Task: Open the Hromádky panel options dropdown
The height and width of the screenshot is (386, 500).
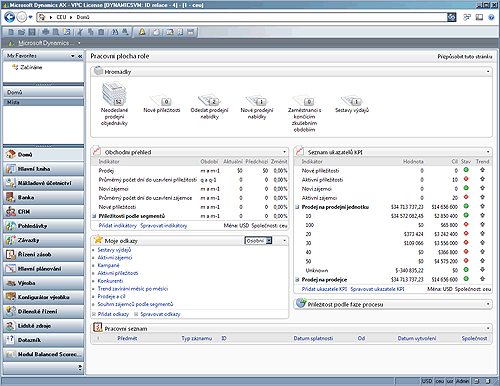Action: click(x=488, y=72)
